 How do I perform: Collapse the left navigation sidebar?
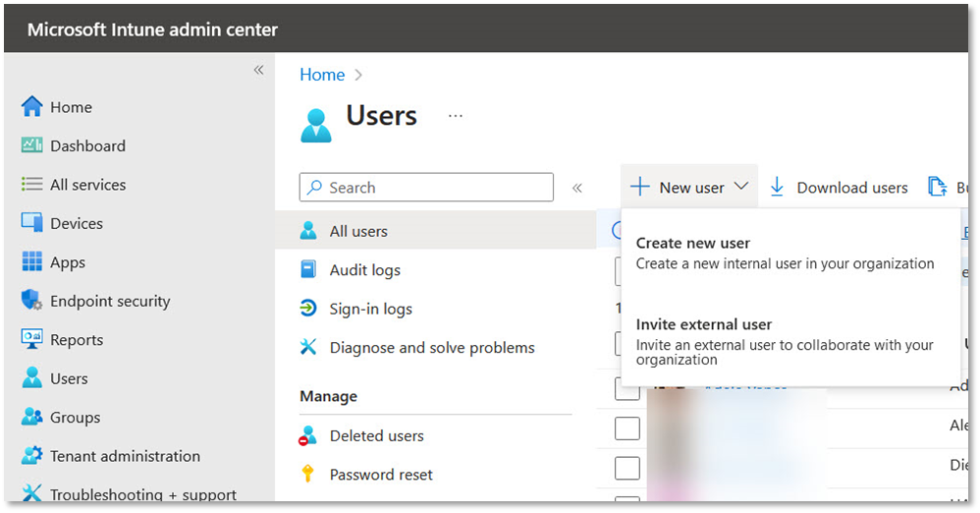coord(259,70)
